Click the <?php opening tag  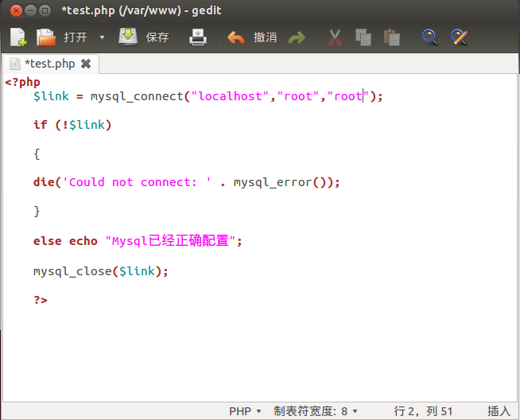[22, 82]
